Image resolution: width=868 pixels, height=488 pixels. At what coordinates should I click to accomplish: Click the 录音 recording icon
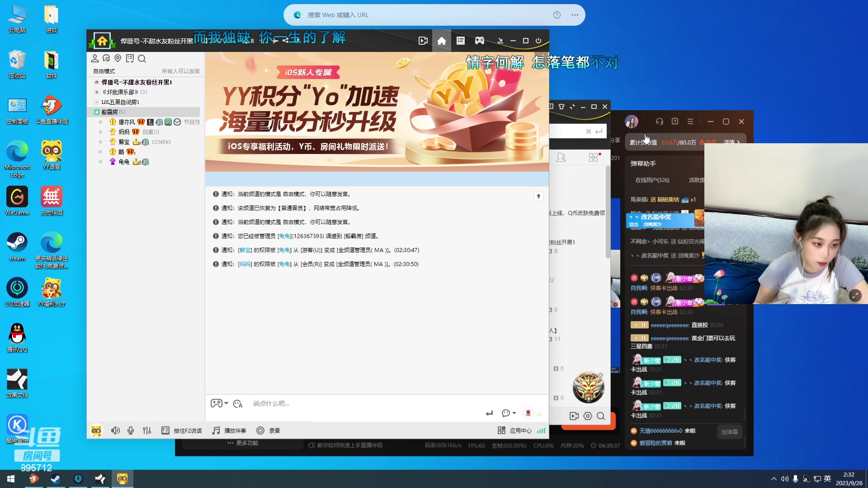[260, 430]
